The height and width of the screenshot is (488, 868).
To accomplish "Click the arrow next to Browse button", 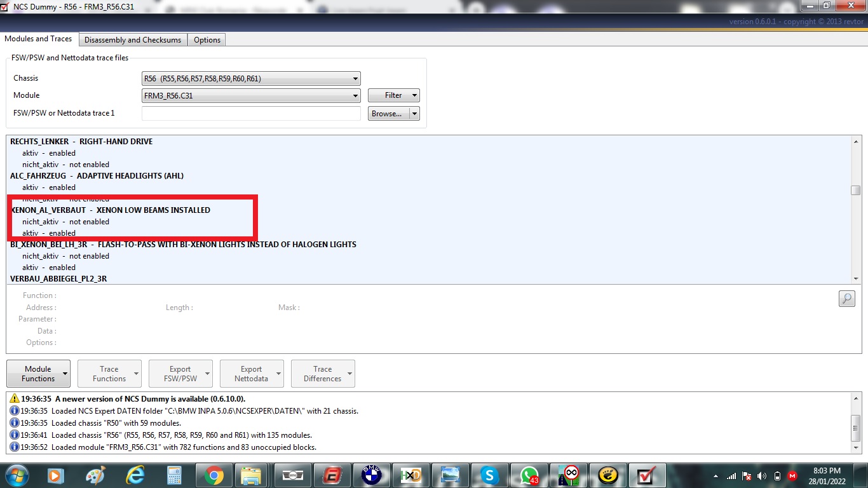I will point(414,114).
